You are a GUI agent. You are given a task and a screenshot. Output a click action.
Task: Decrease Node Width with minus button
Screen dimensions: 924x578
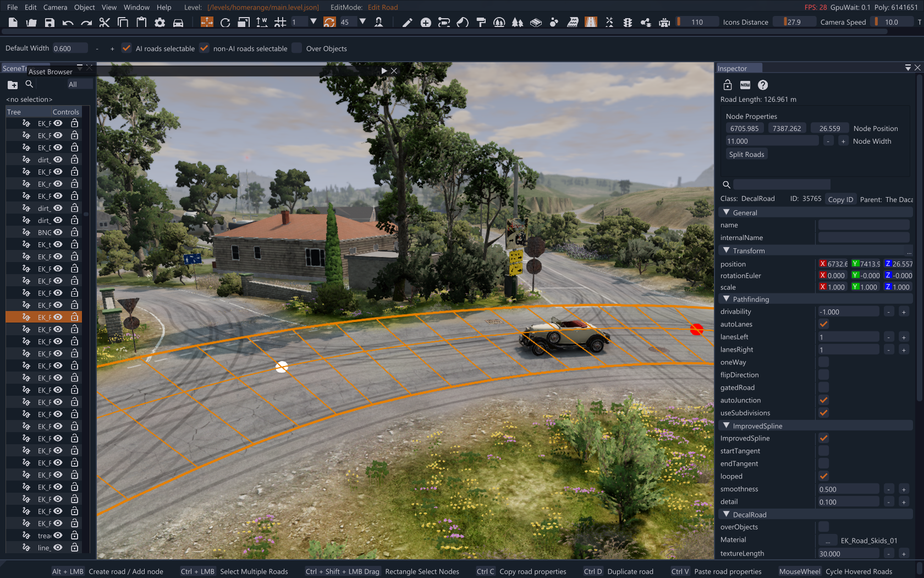pos(828,141)
